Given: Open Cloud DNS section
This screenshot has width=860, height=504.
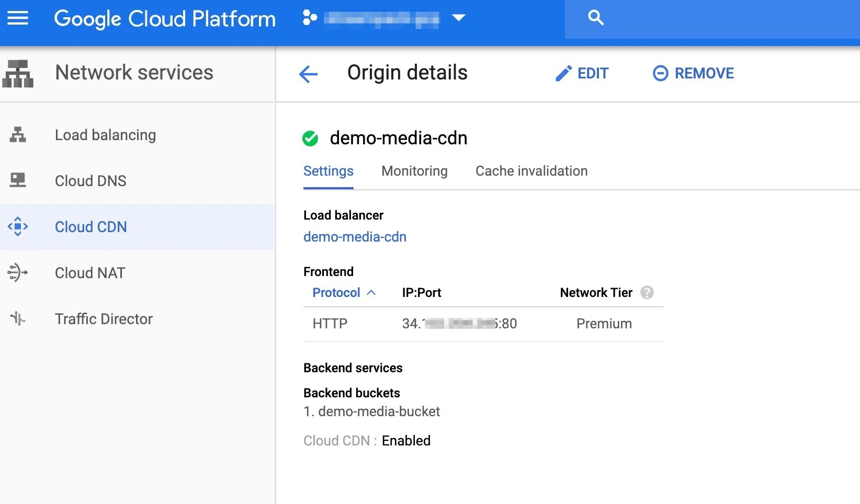Looking at the screenshot, I should [90, 181].
